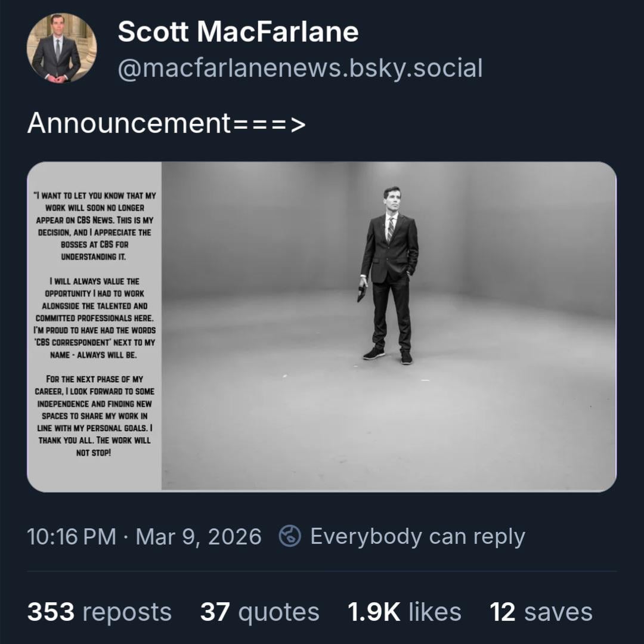Open the @macfarlanenews.bsky.social handle link

click(x=300, y=69)
